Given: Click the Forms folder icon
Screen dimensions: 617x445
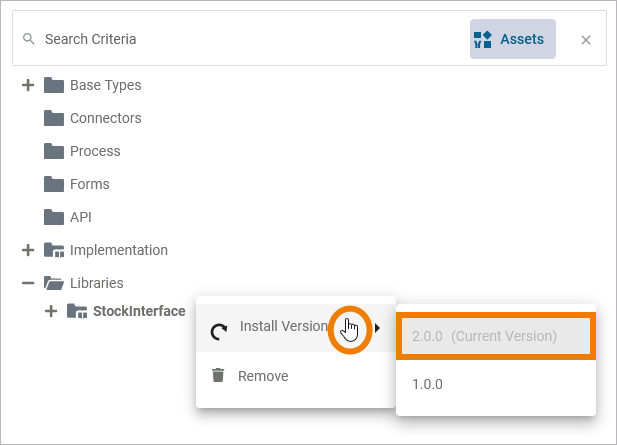Looking at the screenshot, I should (54, 185).
